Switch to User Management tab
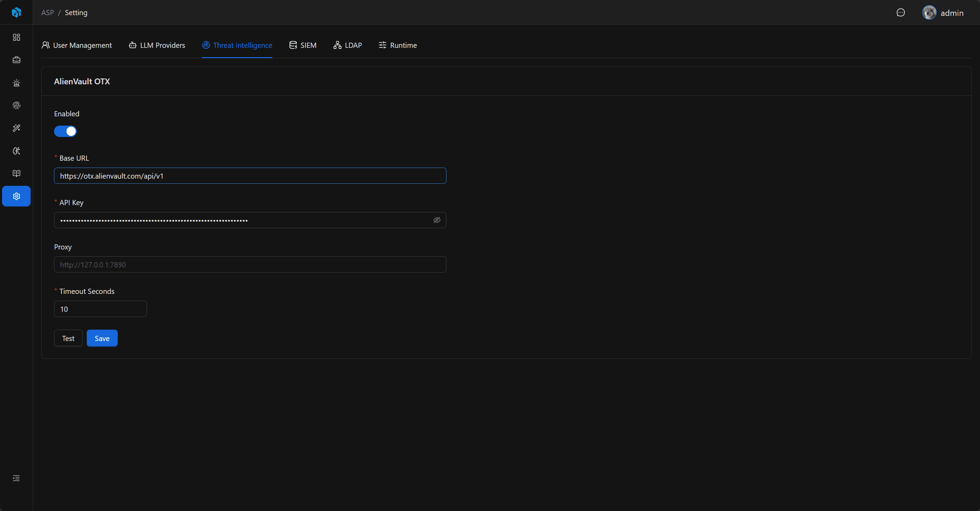Viewport: 980px width, 511px height. tap(76, 45)
